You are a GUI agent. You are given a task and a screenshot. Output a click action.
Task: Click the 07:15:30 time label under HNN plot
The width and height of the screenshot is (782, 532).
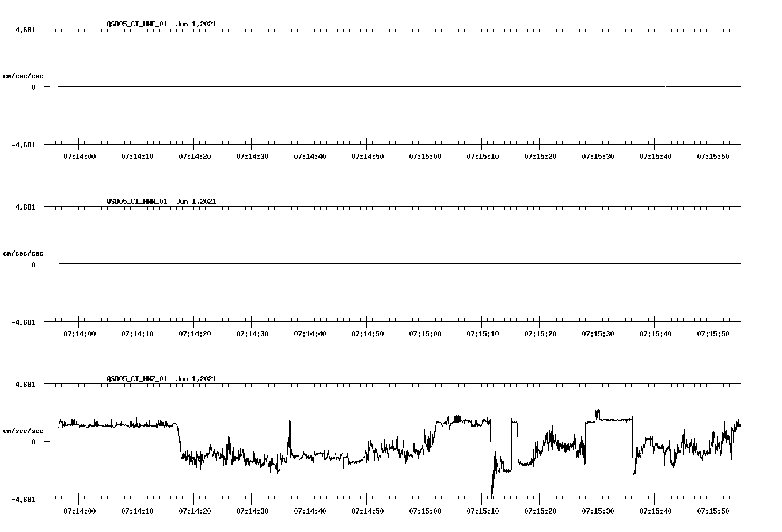598,333
